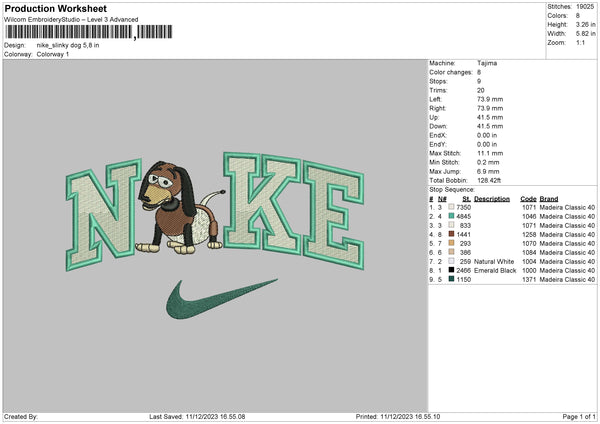Click the 73.9 mm value next to Right
Viewport: 600px width, 424px height.
[490, 108]
